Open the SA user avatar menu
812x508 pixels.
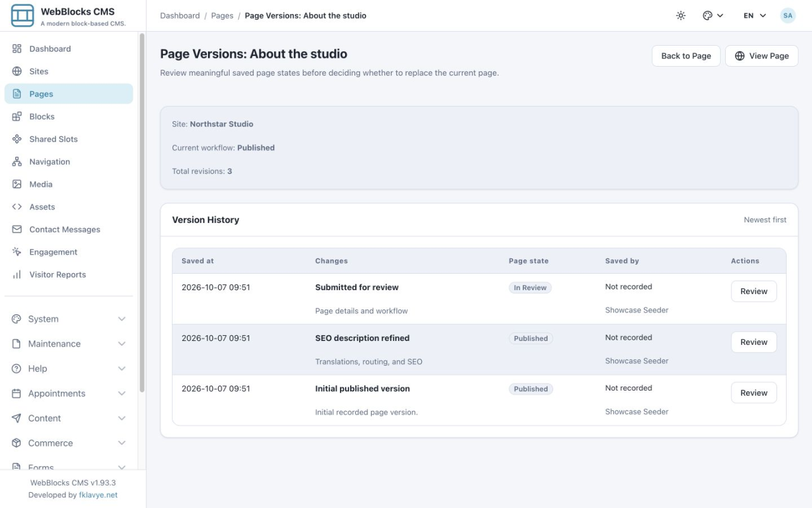788,15
